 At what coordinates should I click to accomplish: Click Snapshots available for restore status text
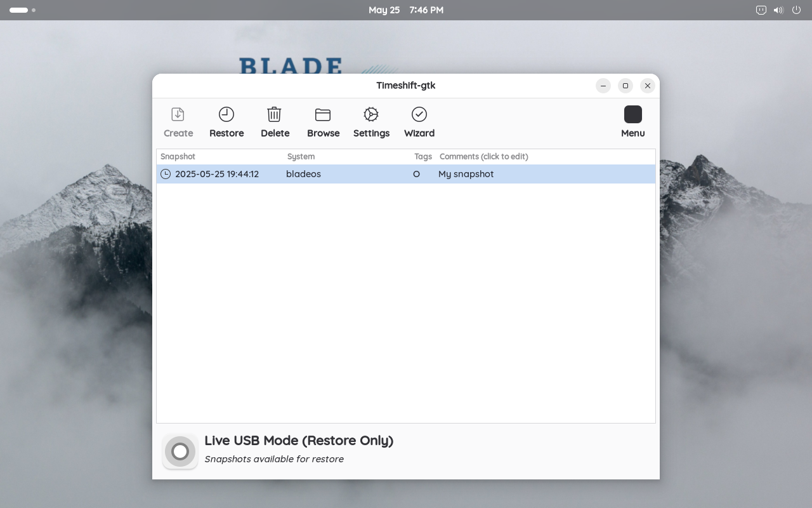[274, 459]
